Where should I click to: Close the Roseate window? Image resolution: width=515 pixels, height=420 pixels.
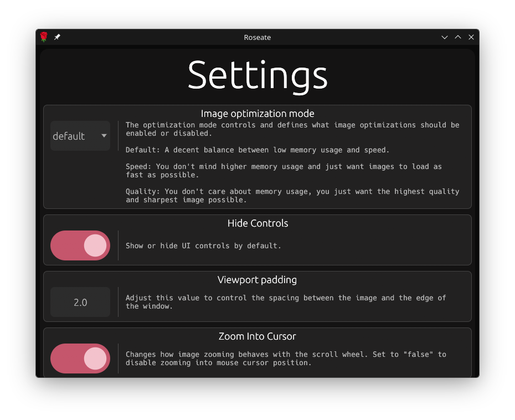[x=471, y=37]
